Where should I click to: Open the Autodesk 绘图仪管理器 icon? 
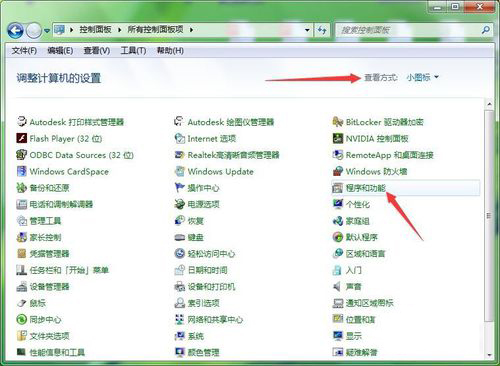179,122
